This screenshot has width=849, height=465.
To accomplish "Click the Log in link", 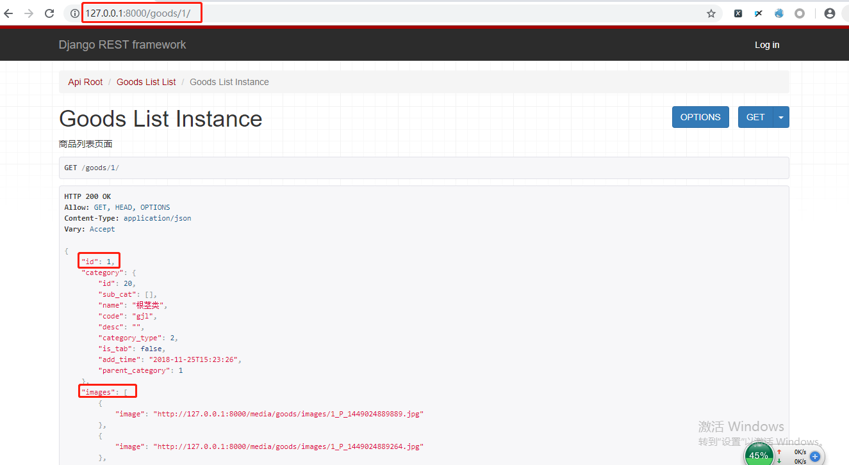I will click(x=767, y=45).
